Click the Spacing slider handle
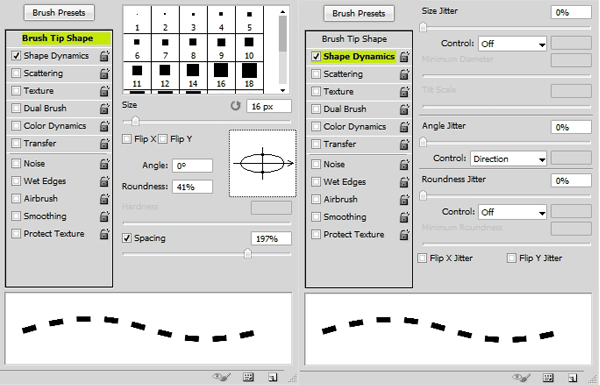600x385 pixels. coord(248,253)
